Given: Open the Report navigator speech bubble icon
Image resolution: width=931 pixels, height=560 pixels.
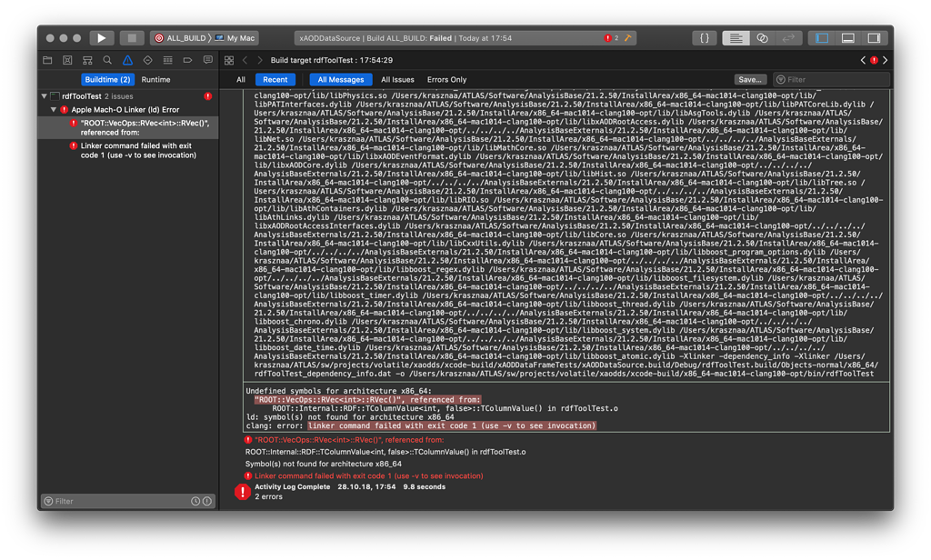Looking at the screenshot, I should (208, 60).
